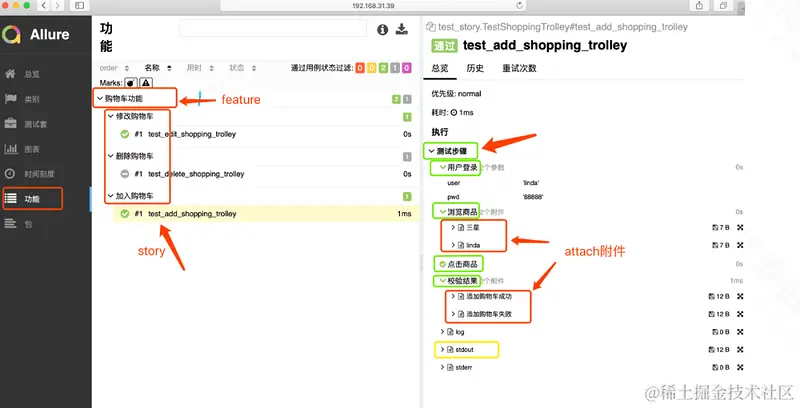Click the 通过 passed status badge
The height and width of the screenshot is (408, 800).
click(x=444, y=46)
